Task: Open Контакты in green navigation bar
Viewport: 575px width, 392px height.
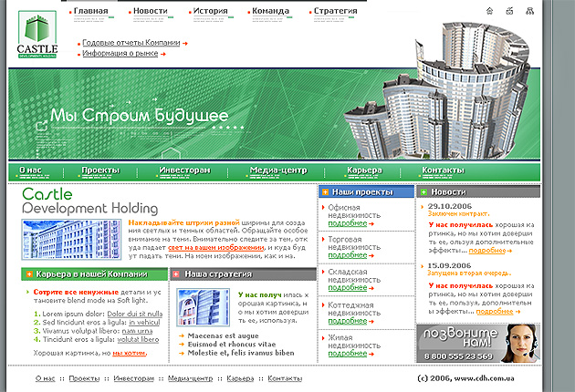Action: click(443, 170)
